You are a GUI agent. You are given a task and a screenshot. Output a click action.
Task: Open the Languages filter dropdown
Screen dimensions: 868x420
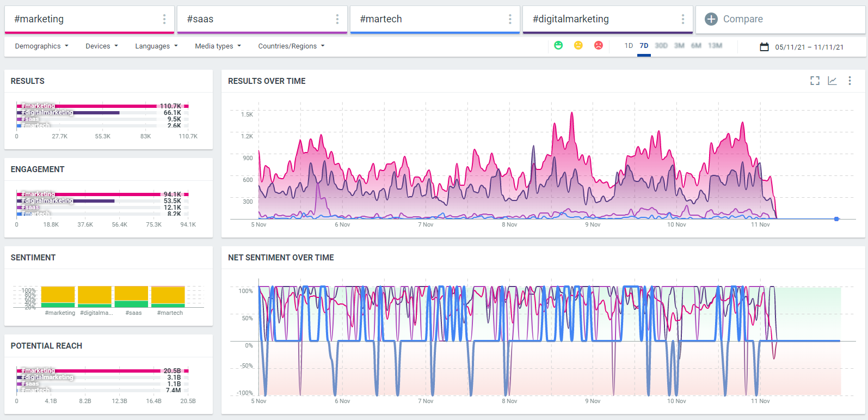(x=156, y=46)
